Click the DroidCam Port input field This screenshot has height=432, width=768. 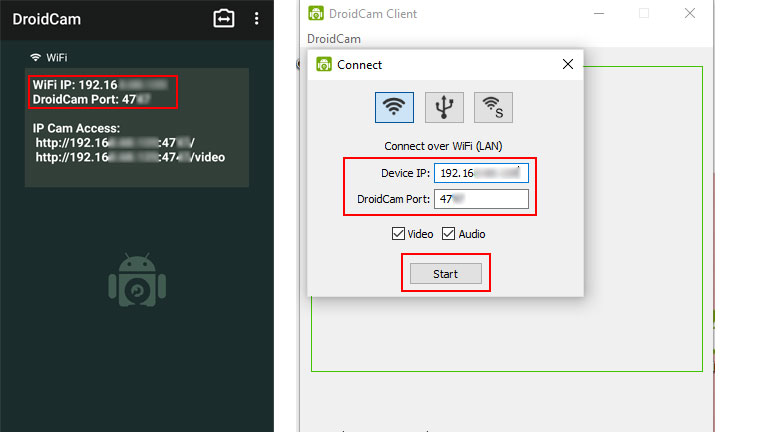point(481,199)
